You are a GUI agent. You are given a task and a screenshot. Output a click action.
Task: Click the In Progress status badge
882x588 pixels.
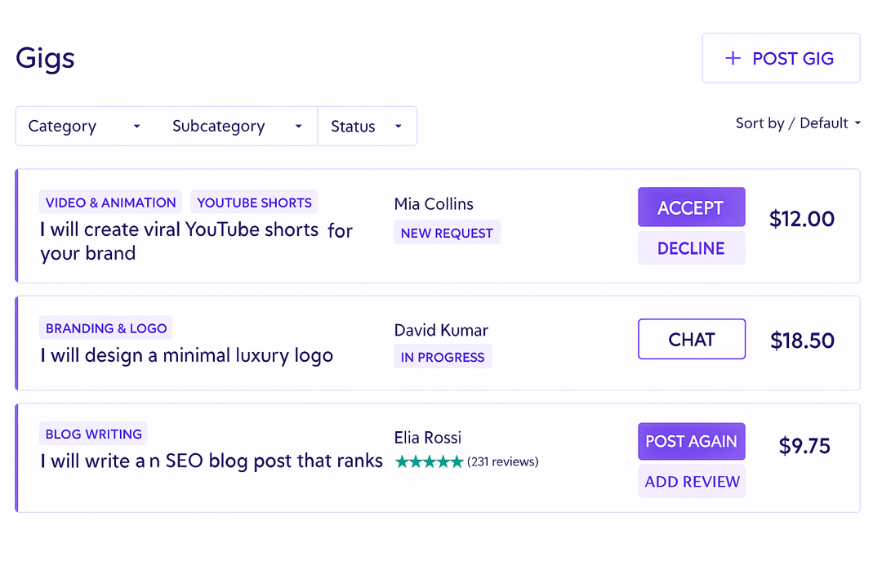pyautogui.click(x=443, y=358)
